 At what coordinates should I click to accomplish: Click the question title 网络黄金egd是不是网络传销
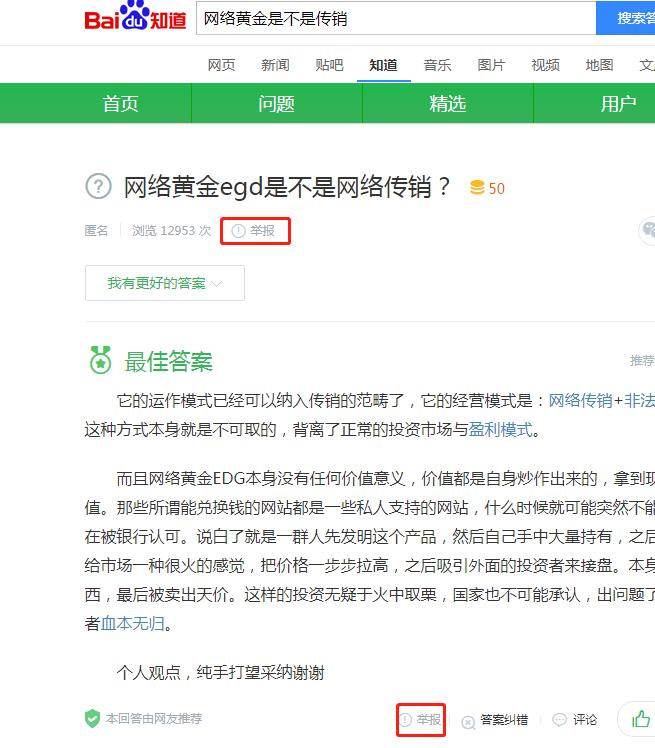click(x=287, y=187)
